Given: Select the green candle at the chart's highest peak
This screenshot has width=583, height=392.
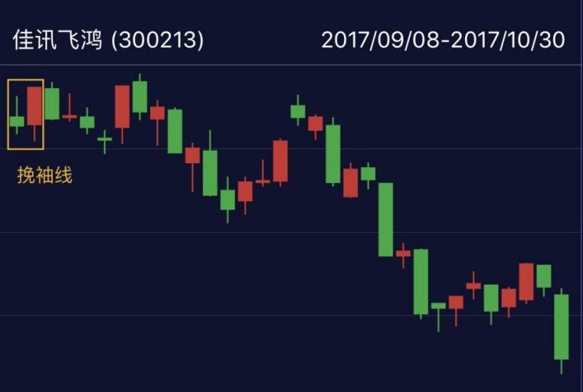Looking at the screenshot, I should click(139, 97).
